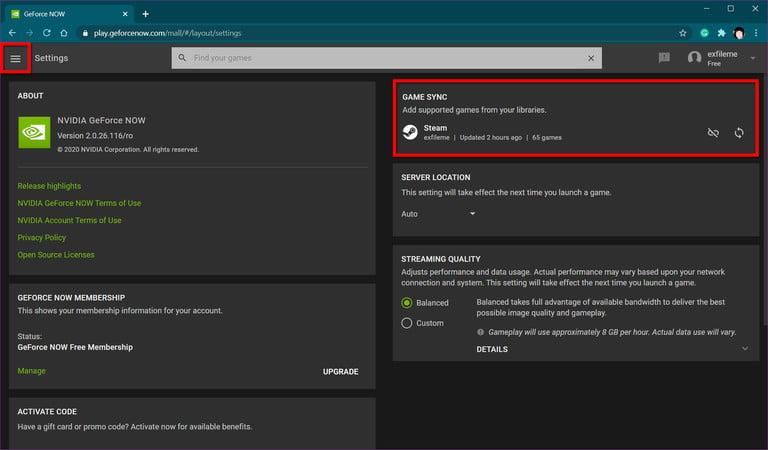Screen dimensions: 768x450
Task: Refresh the Steam library sync
Action: tap(739, 133)
